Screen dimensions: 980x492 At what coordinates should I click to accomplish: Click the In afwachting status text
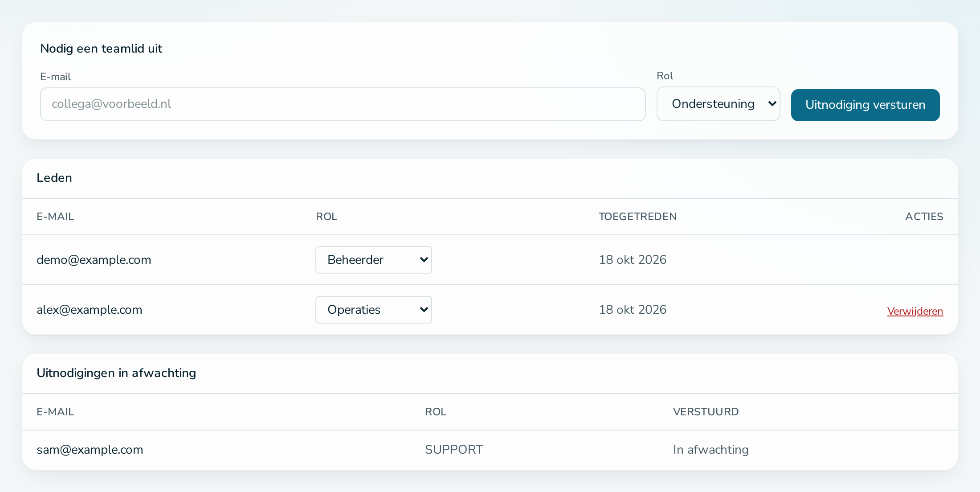pos(710,450)
